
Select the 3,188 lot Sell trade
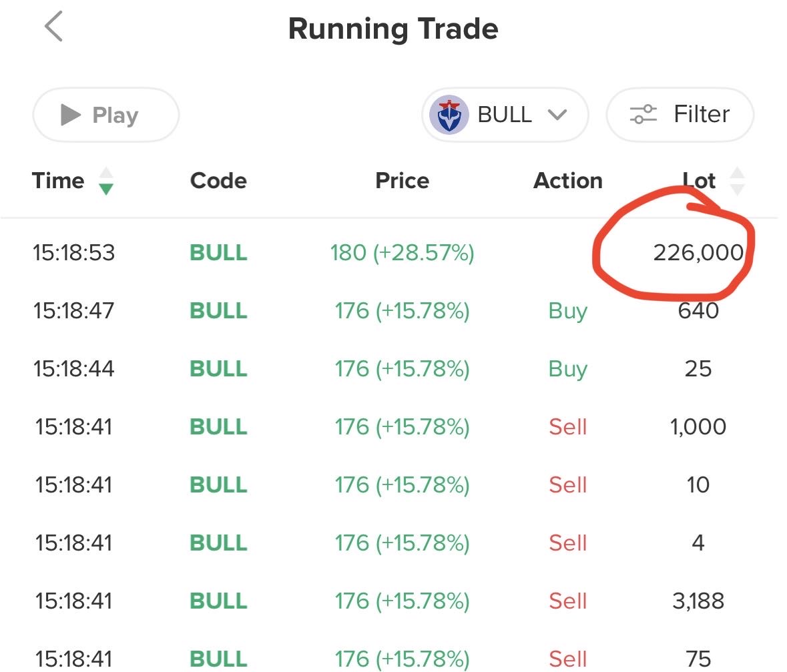[x=698, y=601]
